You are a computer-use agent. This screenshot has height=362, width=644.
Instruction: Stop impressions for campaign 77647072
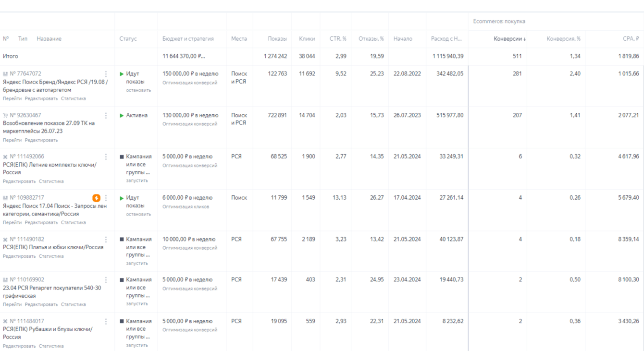coord(138,90)
